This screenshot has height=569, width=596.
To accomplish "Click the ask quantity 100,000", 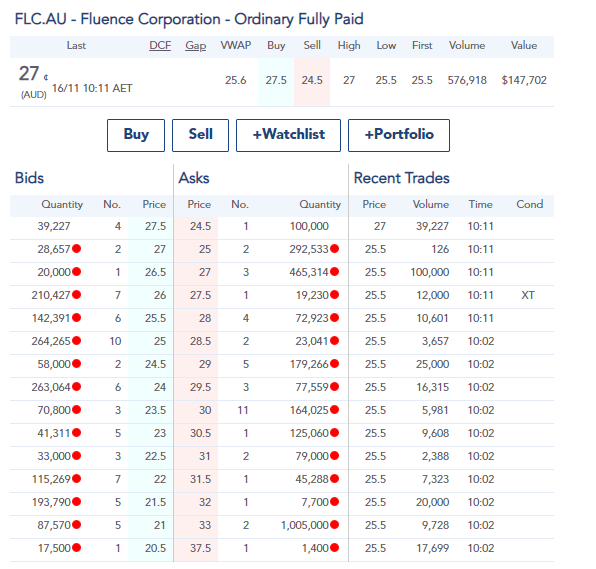I will click(309, 226).
